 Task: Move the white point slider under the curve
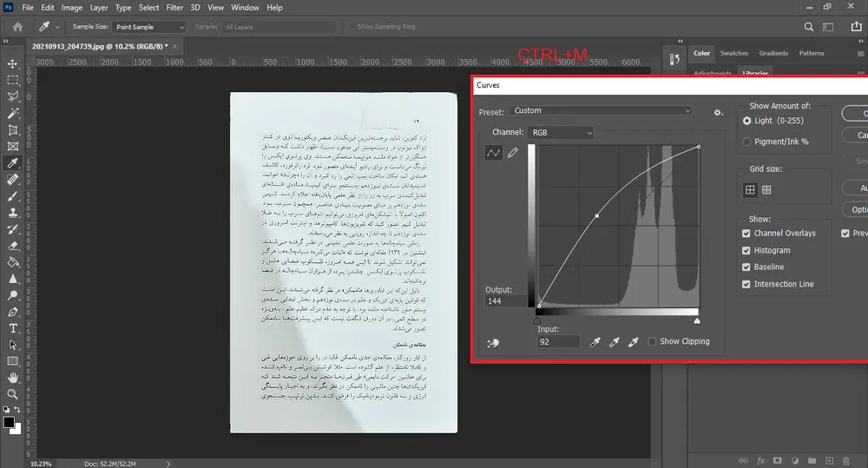coord(697,320)
